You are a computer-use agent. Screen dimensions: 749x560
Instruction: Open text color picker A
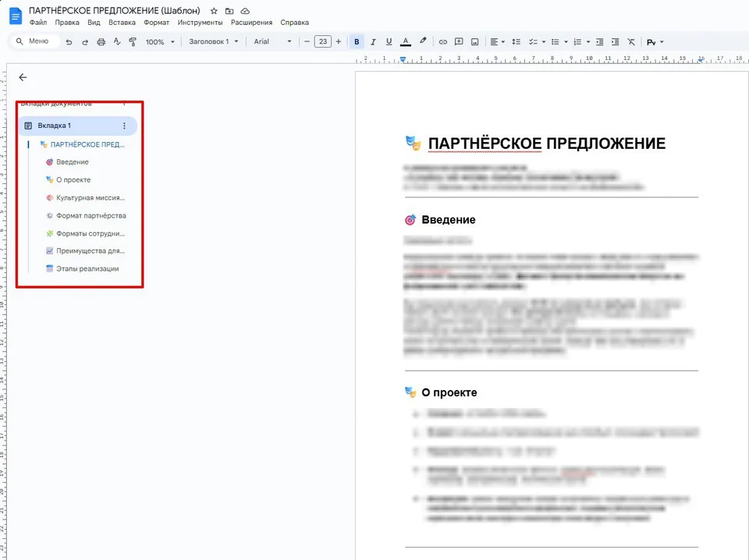pyautogui.click(x=405, y=42)
